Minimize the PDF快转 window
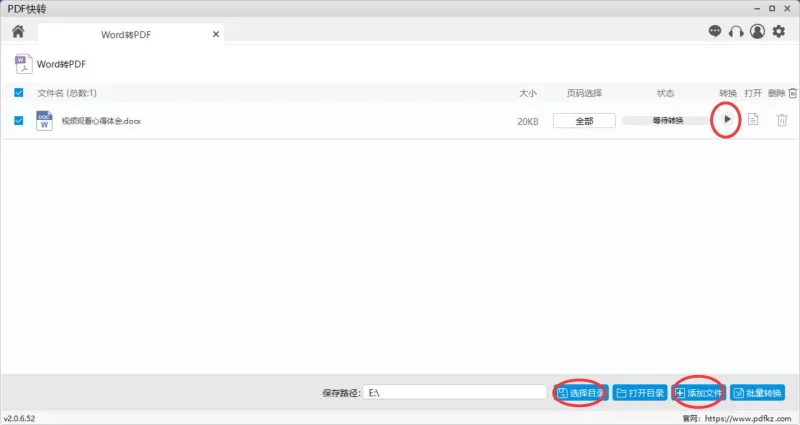The width and height of the screenshot is (800, 425). click(x=757, y=9)
